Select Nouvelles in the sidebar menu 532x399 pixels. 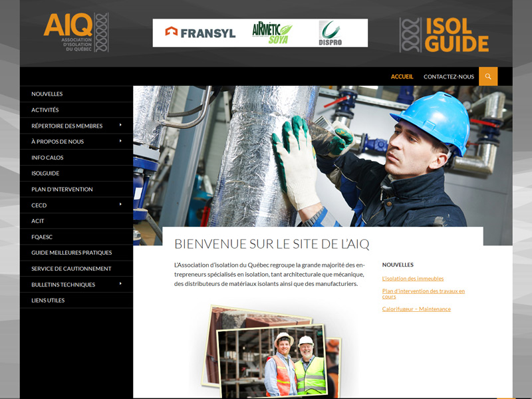coord(47,94)
